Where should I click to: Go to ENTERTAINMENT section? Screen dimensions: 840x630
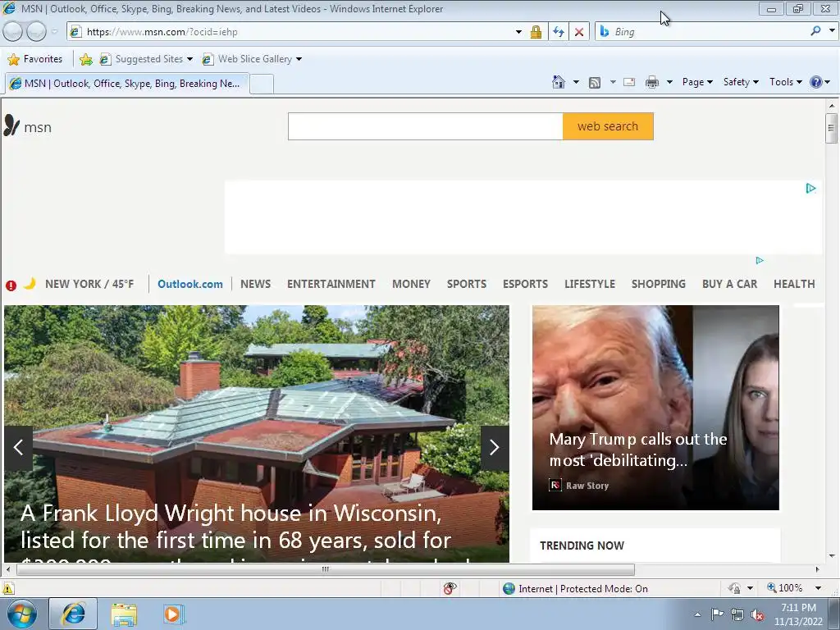tap(331, 284)
